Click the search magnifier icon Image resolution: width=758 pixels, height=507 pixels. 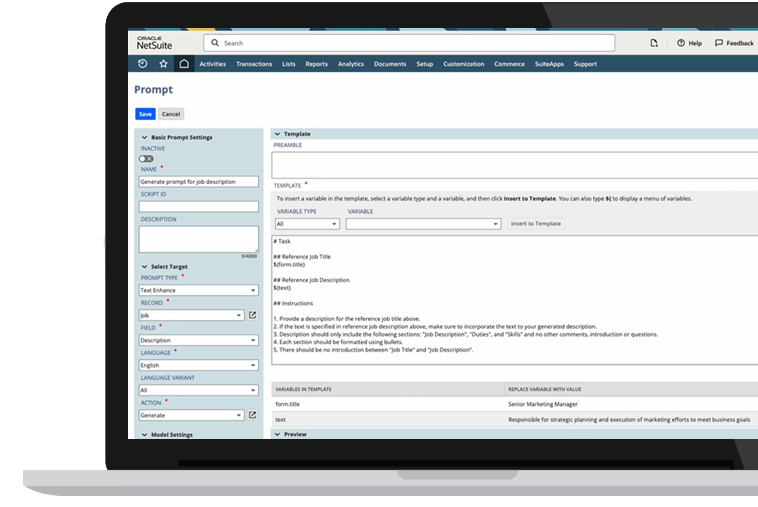click(215, 43)
